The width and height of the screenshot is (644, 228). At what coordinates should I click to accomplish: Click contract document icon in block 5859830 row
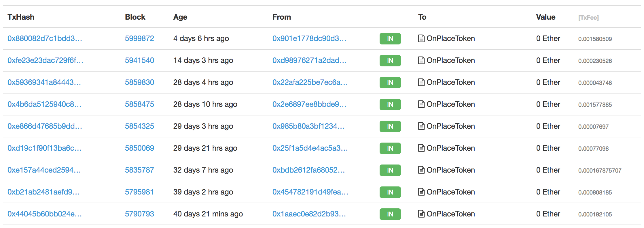(x=421, y=82)
